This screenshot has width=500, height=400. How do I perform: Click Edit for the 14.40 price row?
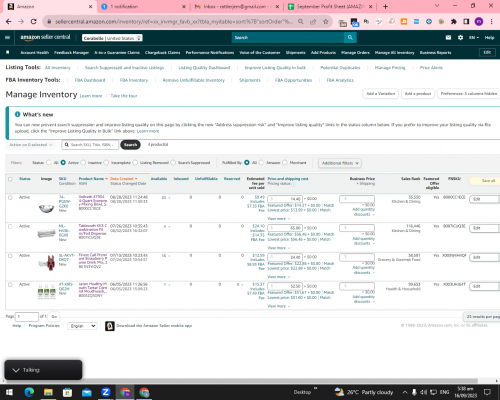click(x=484, y=199)
